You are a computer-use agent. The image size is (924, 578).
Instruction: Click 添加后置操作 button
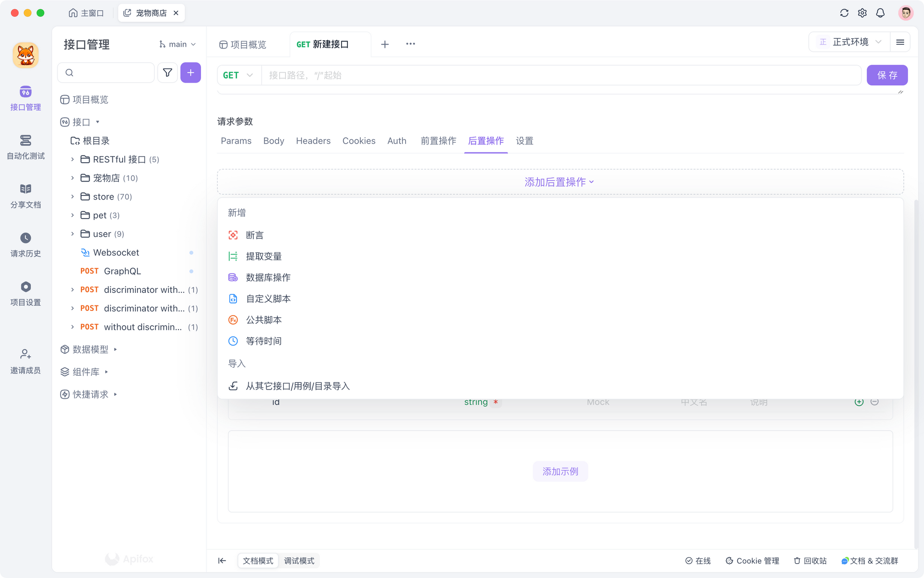pyautogui.click(x=560, y=181)
